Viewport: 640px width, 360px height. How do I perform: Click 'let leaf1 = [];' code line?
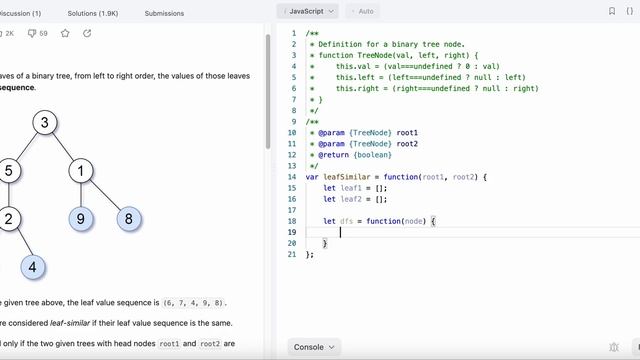point(355,188)
